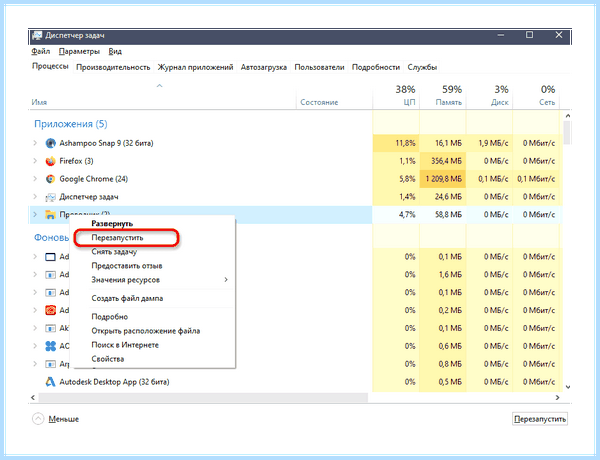Switch to the Автозагрузка tab

[264, 67]
